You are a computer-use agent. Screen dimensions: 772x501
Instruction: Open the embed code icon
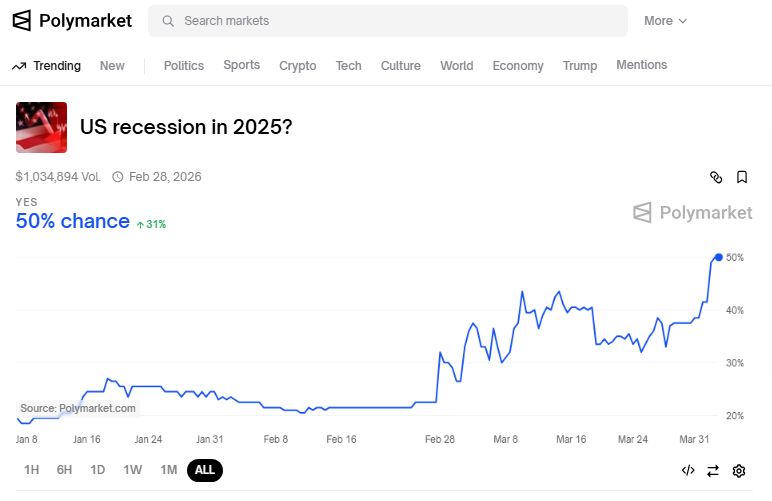pos(688,470)
